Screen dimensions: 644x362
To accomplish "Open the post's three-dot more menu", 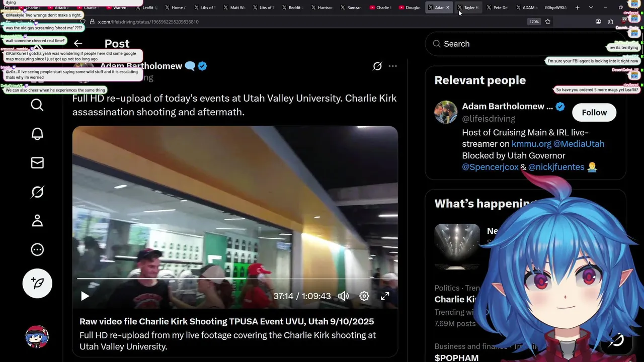I will click(x=393, y=66).
